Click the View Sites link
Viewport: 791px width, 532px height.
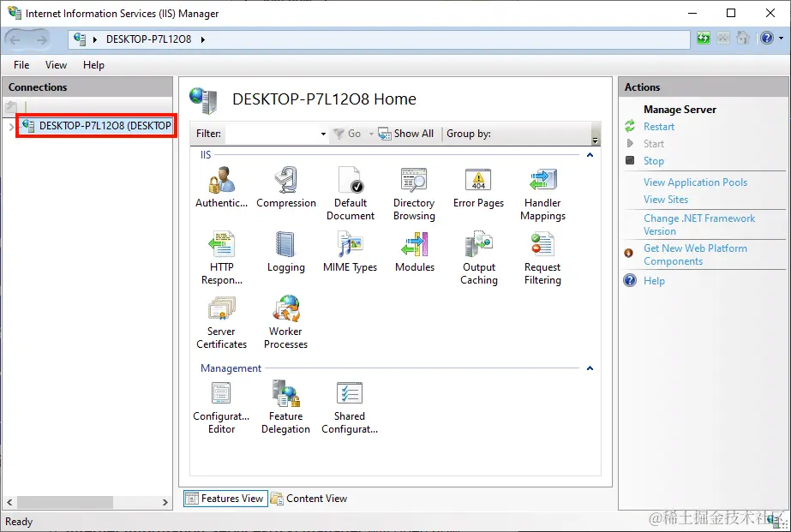click(665, 200)
